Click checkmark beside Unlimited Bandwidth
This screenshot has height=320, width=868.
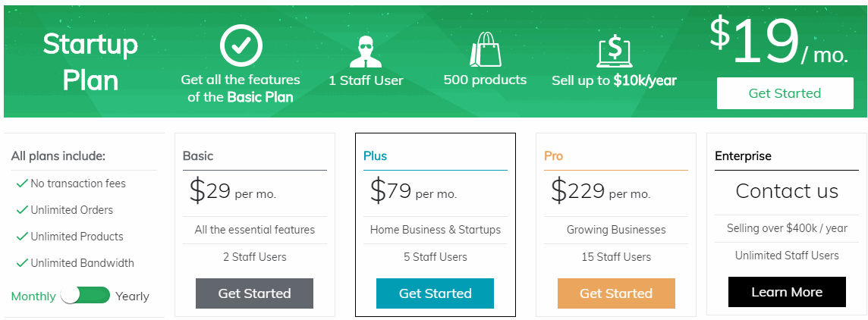[x=22, y=263]
